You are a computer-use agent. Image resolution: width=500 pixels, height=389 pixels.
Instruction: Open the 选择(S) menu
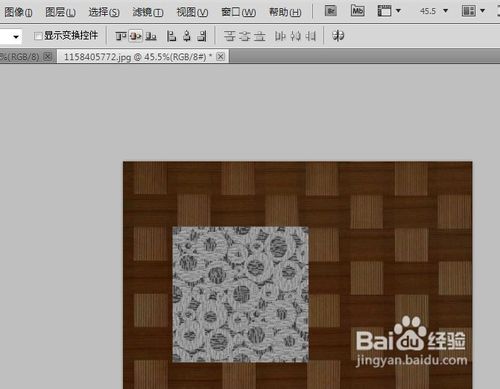[104, 12]
